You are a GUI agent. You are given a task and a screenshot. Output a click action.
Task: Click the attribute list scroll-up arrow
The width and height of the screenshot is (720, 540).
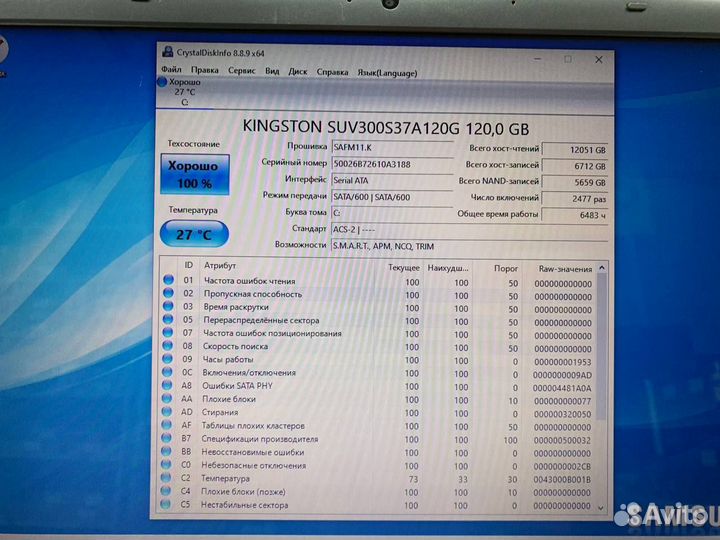point(602,267)
